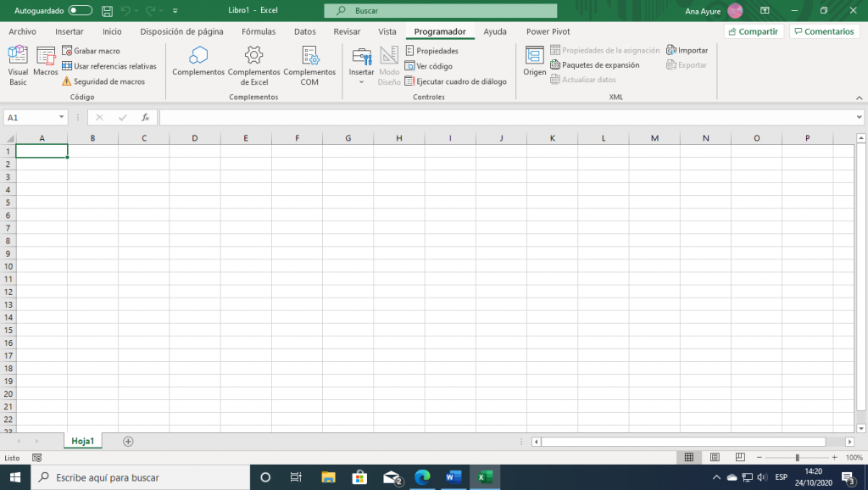This screenshot has width=868, height=490.
Task: Adjust the zoom slider handle
Action: pyautogui.click(x=797, y=458)
